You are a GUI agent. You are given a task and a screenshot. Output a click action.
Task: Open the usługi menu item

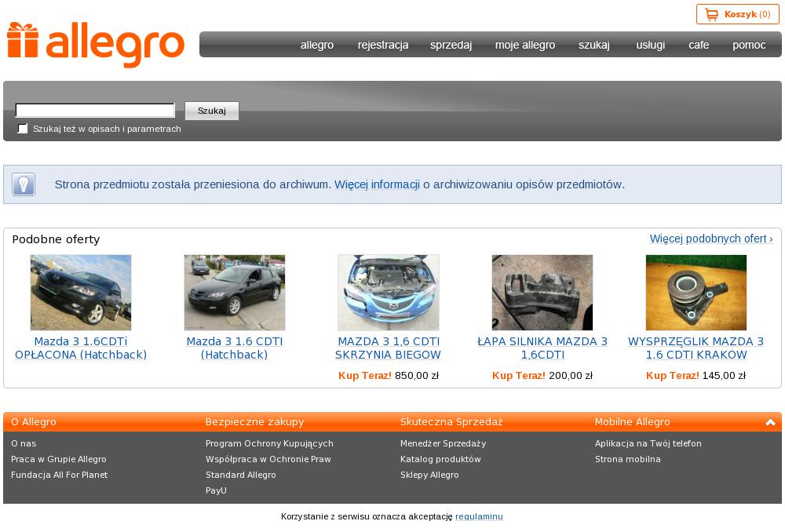click(650, 45)
